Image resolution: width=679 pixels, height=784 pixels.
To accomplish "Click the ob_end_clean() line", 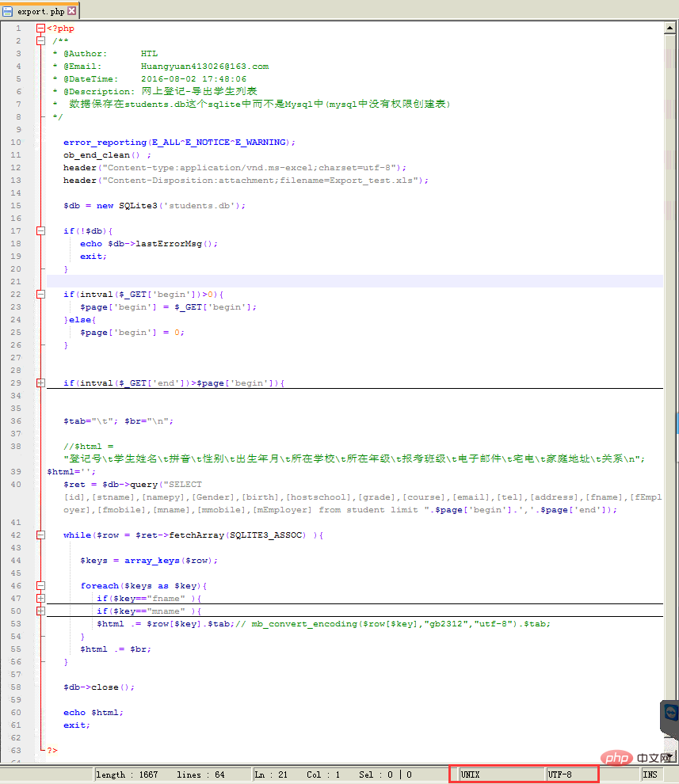I will point(107,155).
